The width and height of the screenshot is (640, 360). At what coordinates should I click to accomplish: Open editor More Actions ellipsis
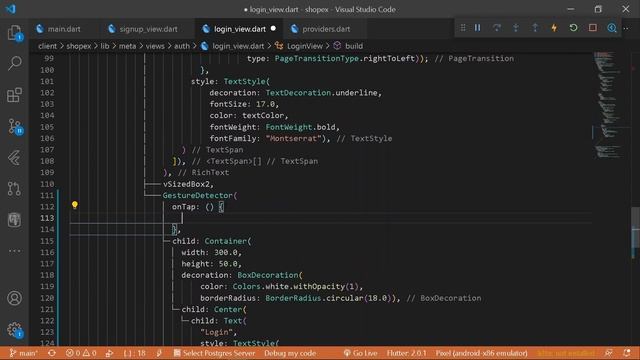[627, 29]
